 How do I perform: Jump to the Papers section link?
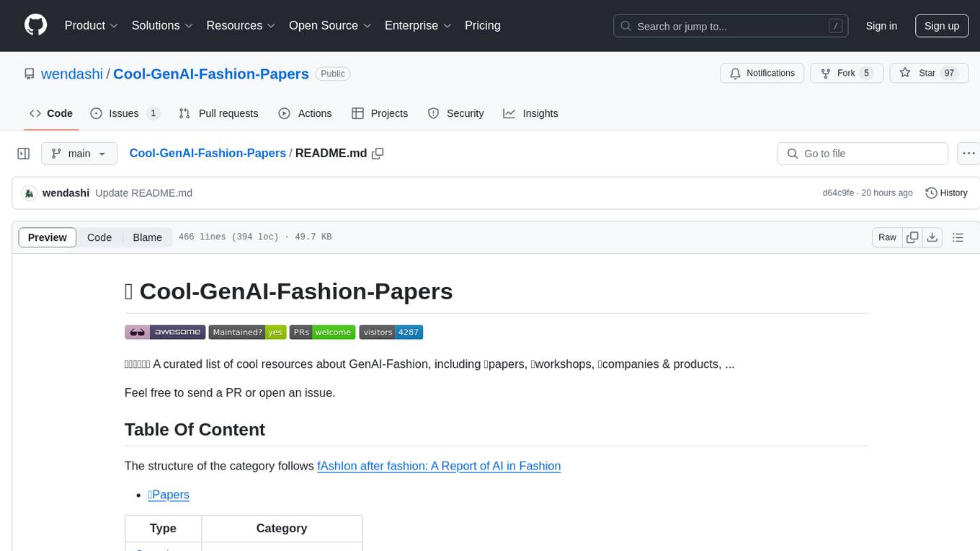pyautogui.click(x=169, y=495)
